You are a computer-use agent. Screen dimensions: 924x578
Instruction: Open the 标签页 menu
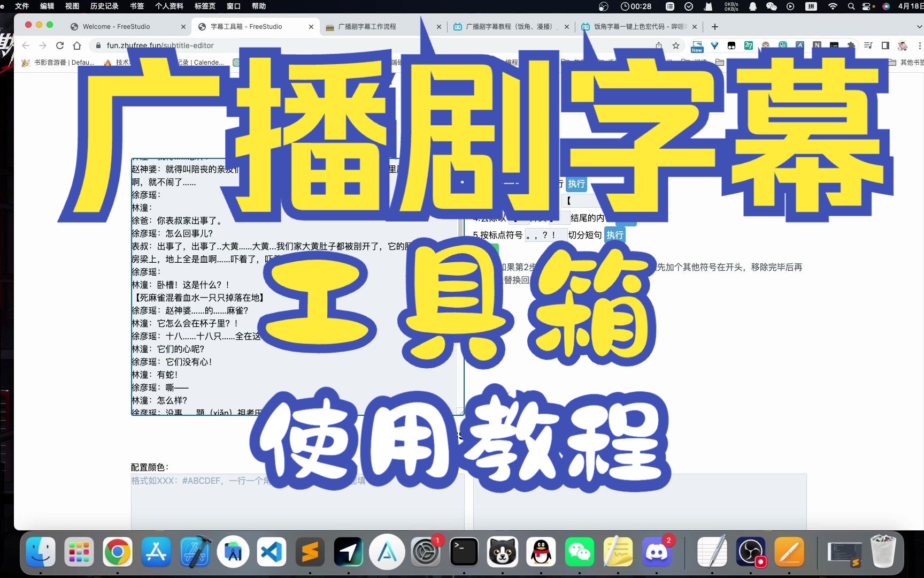205,6
